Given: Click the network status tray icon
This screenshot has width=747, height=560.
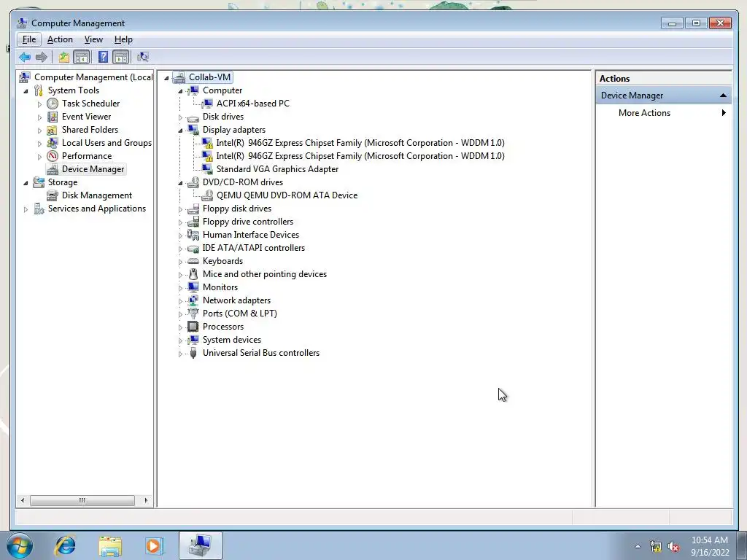Looking at the screenshot, I should point(656,547).
